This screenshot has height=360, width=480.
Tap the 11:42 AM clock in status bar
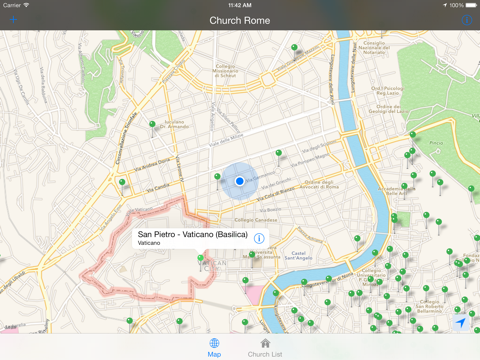click(x=240, y=5)
